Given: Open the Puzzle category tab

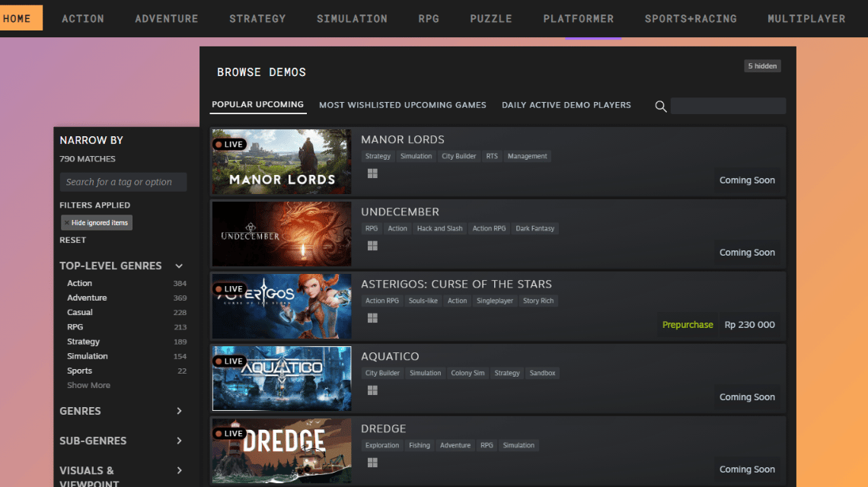Looking at the screenshot, I should tap(491, 19).
